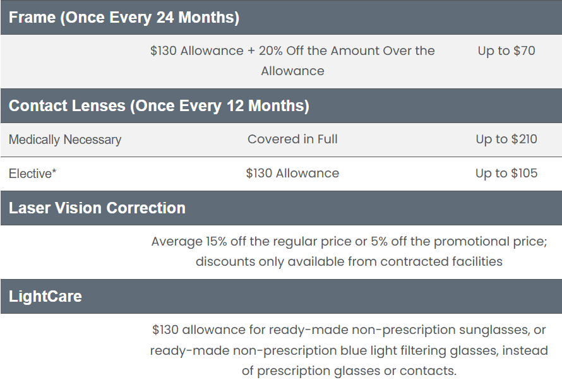
Task: Select the Up to $70 frame reimbursement
Action: coord(506,51)
